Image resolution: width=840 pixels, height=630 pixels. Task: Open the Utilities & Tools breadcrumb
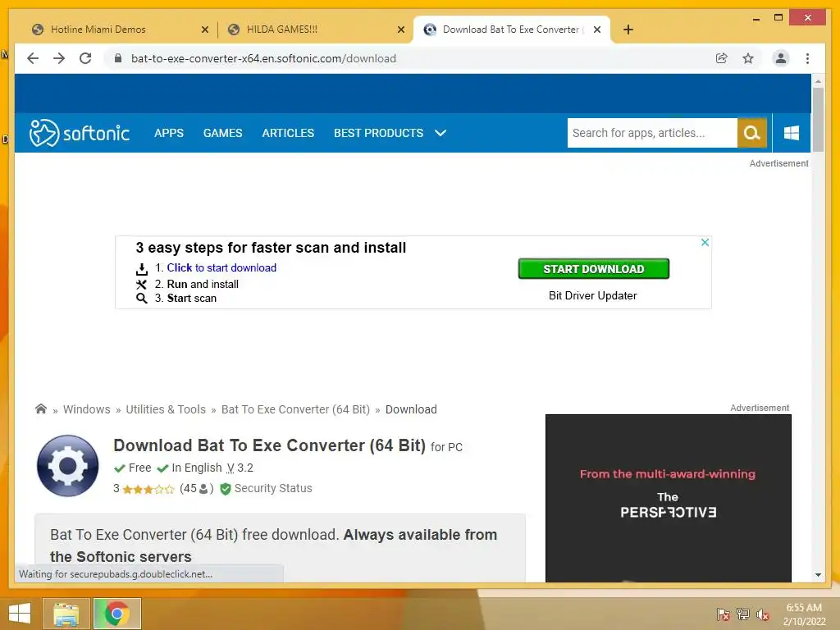166,409
